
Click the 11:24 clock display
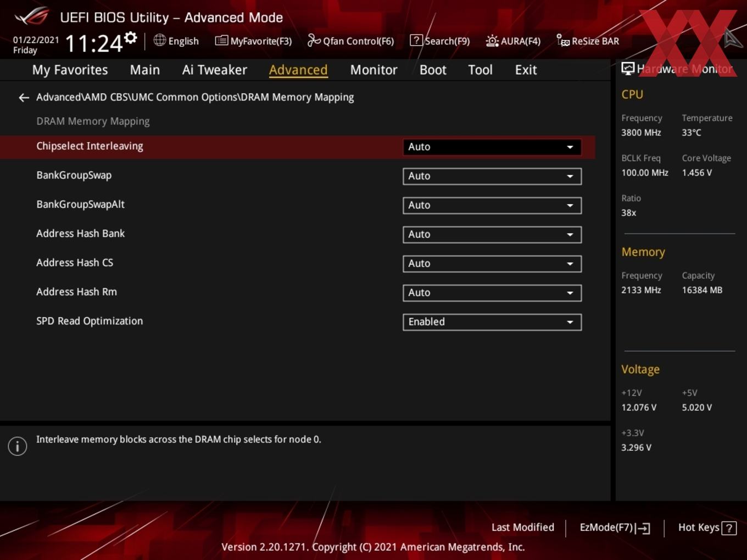point(94,43)
